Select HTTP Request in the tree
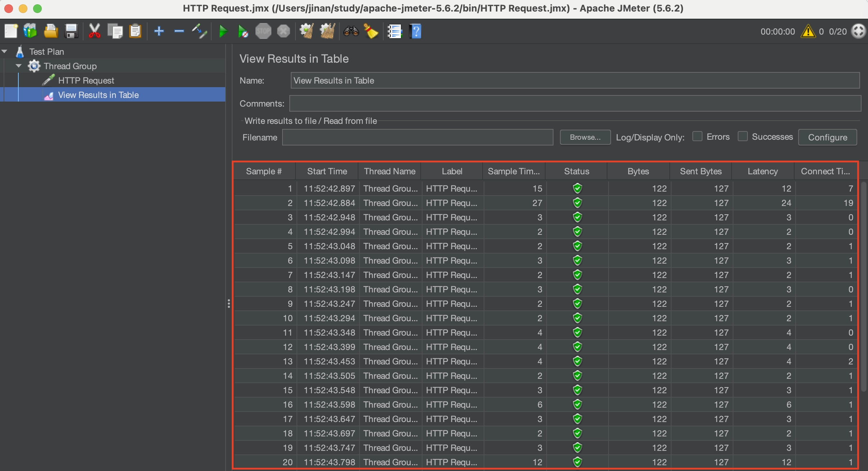Screen dimensions: 868x471 [86, 80]
